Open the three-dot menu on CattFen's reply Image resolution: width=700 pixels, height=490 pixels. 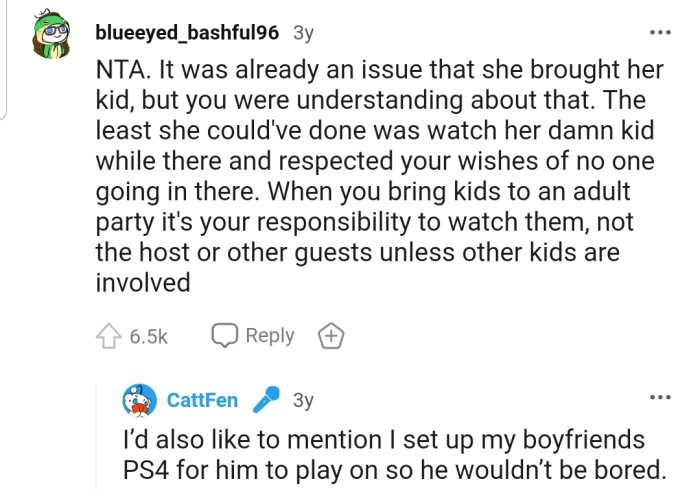click(x=660, y=398)
